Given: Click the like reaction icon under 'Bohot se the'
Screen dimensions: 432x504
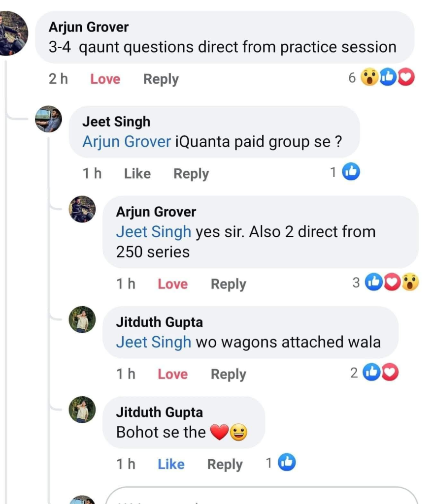Looking at the screenshot, I should point(287,463).
